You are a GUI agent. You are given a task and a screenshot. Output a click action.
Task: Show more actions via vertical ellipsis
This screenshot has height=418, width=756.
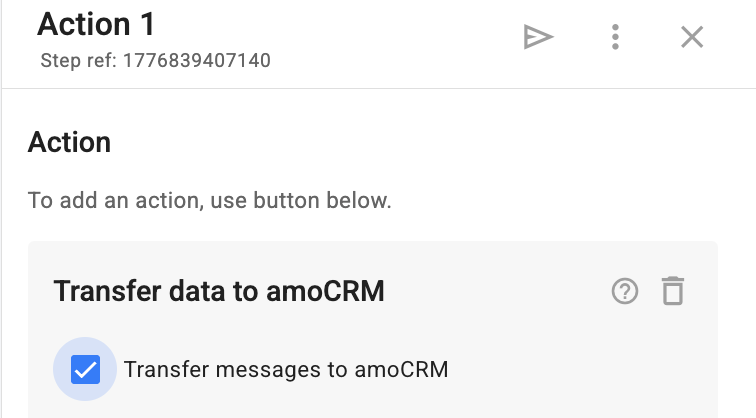pos(615,37)
